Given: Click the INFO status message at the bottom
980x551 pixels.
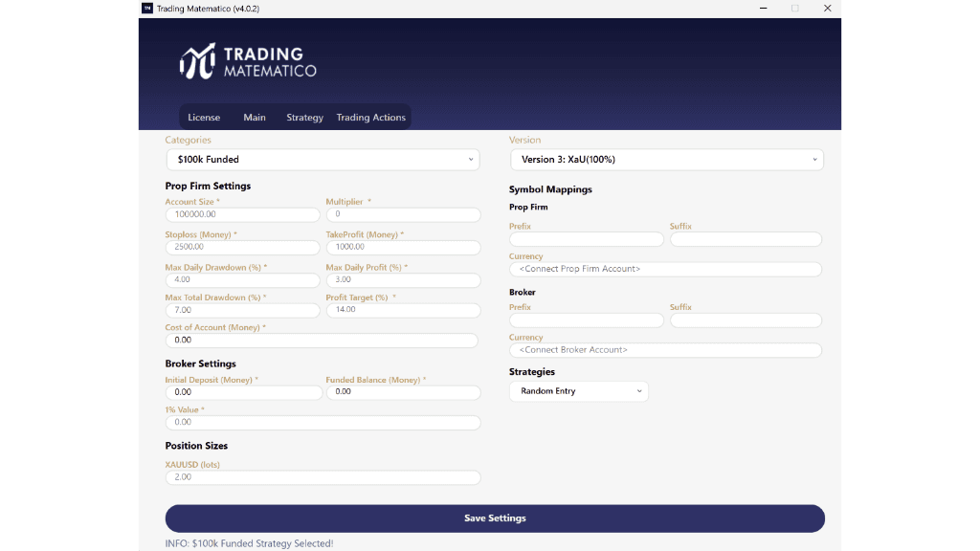Looking at the screenshot, I should (249, 542).
